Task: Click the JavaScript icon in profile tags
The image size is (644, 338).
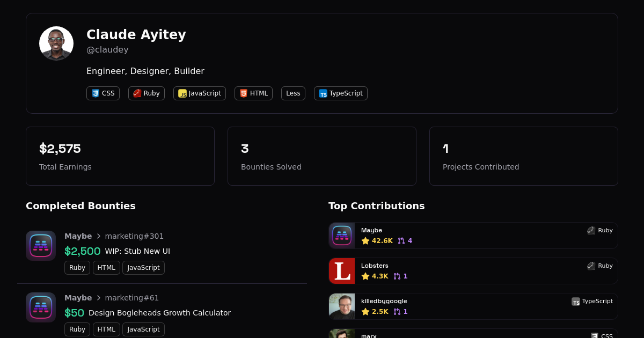Action: (182, 93)
